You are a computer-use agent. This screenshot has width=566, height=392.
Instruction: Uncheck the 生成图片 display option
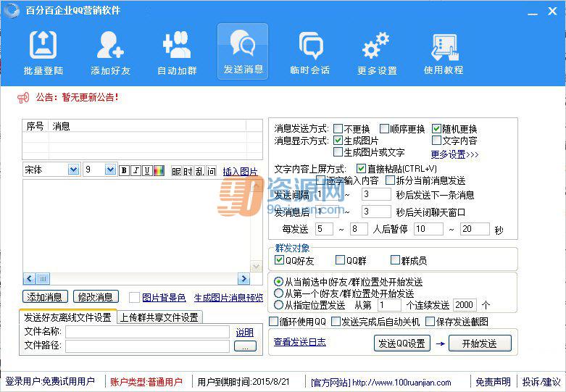pos(338,140)
